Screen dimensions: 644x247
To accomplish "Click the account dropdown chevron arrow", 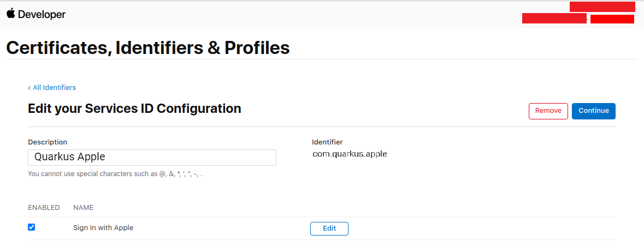I will coord(636,8).
